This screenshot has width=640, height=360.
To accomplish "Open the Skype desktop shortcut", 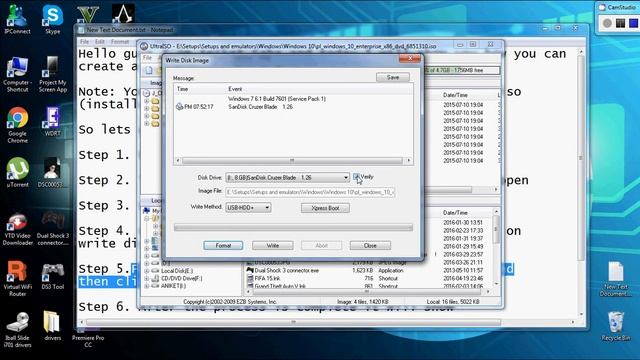I will [53, 19].
